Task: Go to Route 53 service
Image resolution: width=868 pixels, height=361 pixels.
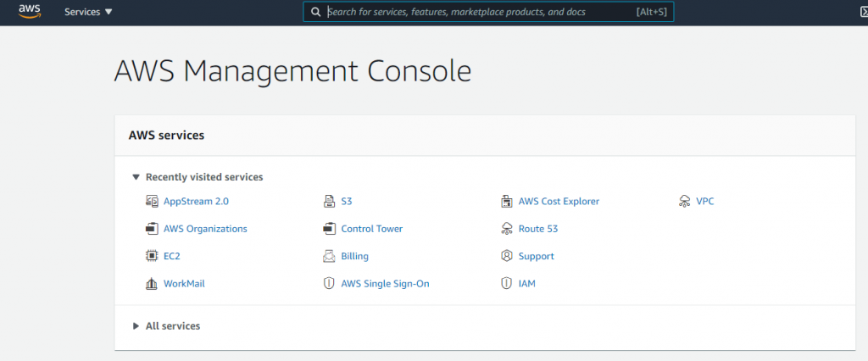Action: [538, 229]
